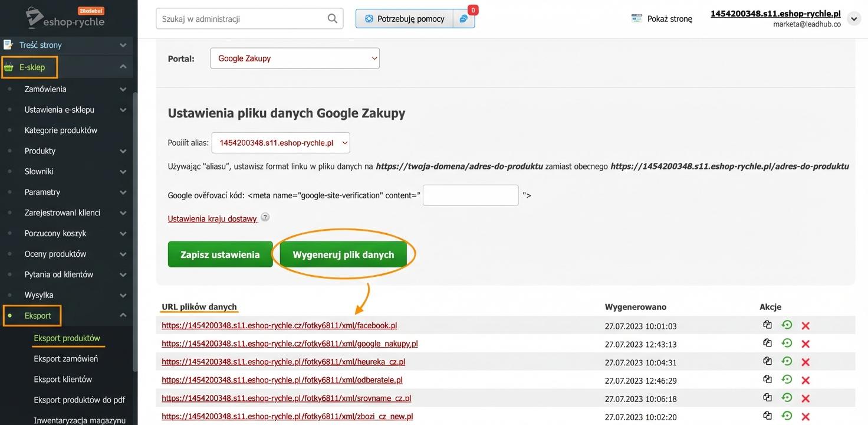The width and height of the screenshot is (868, 425).
Task: Open the srovname_cz.pl feed URL link
Action: click(x=287, y=398)
